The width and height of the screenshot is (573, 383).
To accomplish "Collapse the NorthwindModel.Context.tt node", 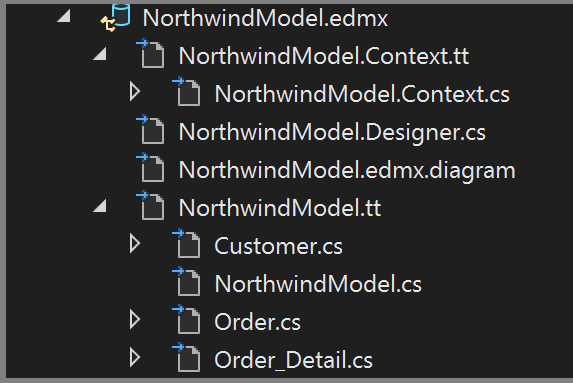I will coord(100,54).
